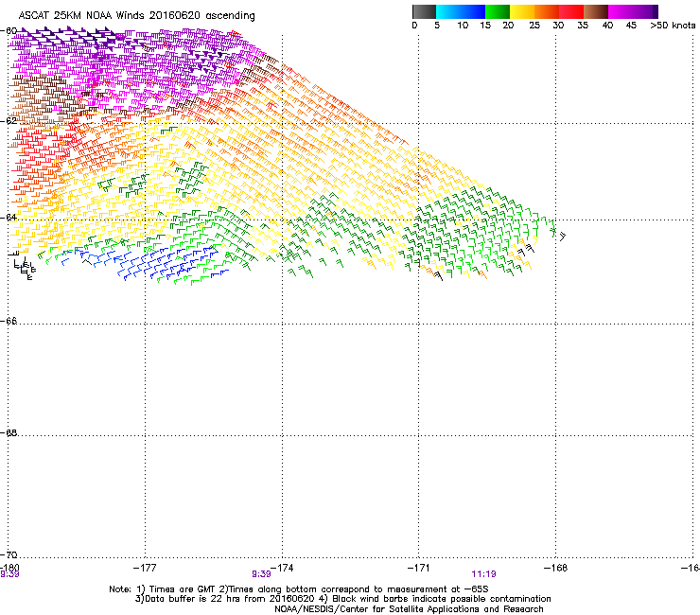The height and width of the screenshot is (615, 700).
Task: Click the '-174' longitude axis label
Action: (282, 568)
